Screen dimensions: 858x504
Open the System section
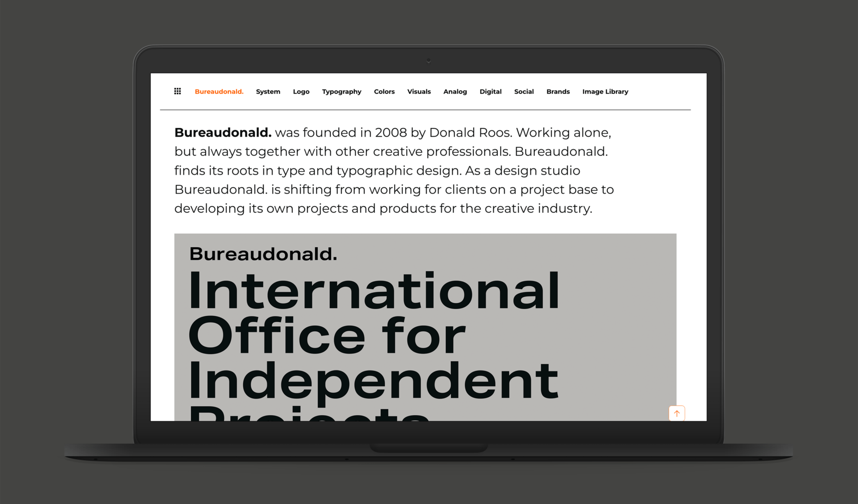pyautogui.click(x=268, y=92)
